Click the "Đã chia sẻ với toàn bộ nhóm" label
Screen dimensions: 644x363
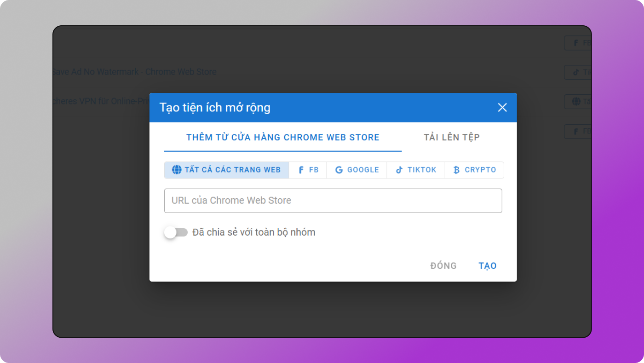254,232
